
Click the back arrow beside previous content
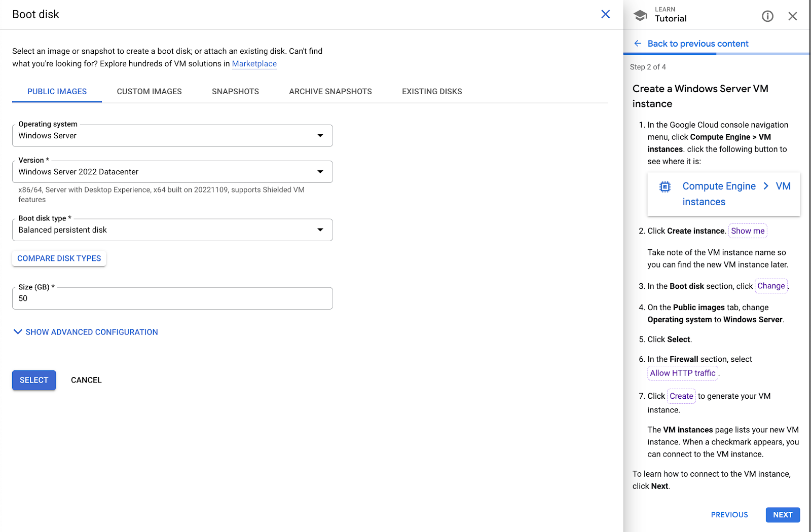[x=638, y=44]
